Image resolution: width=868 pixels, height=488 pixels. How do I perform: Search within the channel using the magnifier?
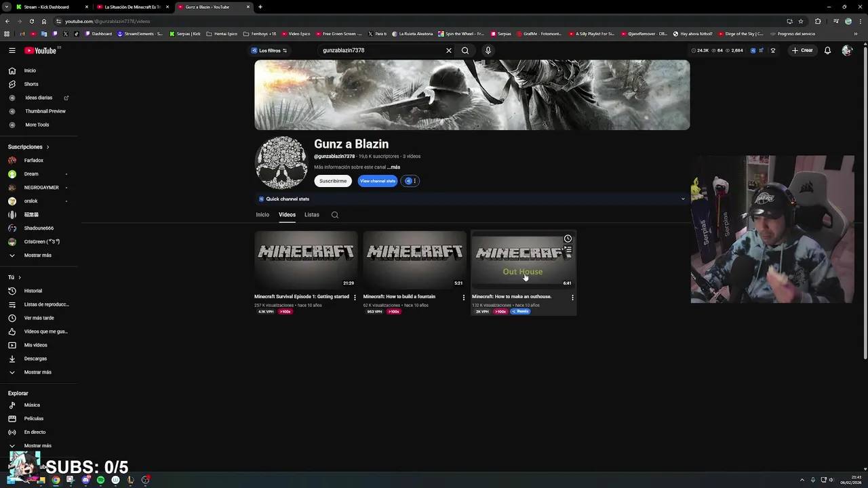(335, 215)
